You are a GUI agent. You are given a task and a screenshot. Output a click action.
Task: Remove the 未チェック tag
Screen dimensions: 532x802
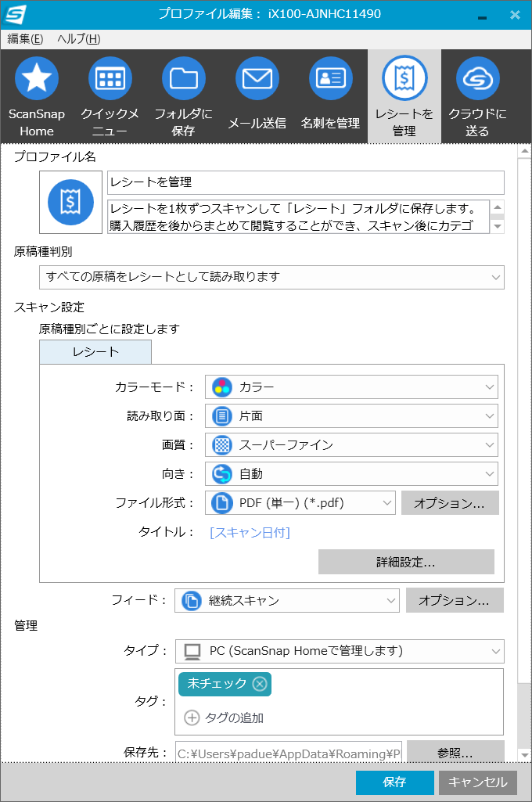[x=260, y=684]
